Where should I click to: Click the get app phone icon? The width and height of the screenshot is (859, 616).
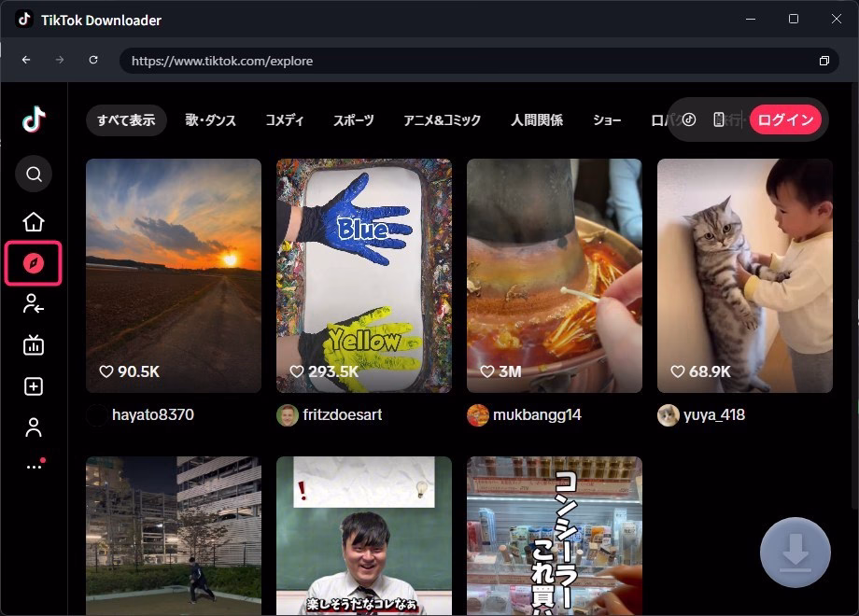point(719,119)
